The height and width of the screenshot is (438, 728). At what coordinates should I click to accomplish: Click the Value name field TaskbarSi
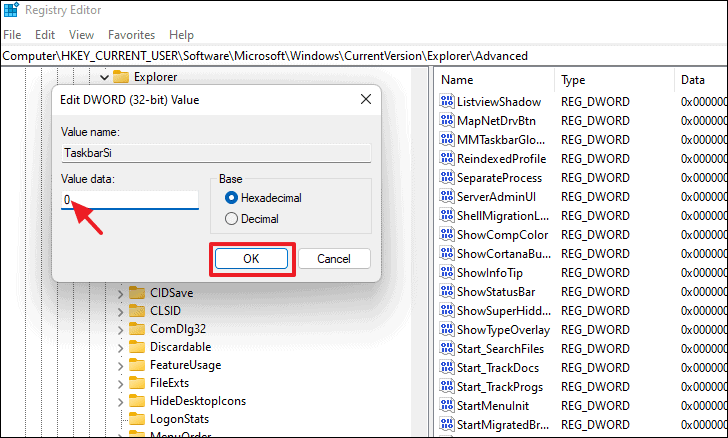216,153
